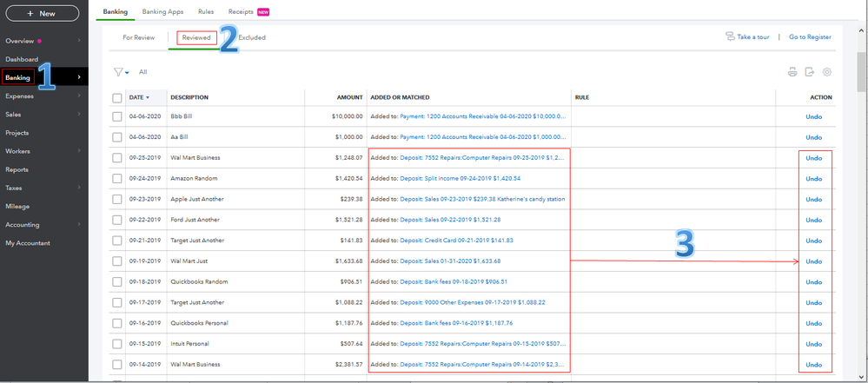The width and height of the screenshot is (868, 383).
Task: Open the filter funnel dropdown
Action: pyautogui.click(x=121, y=72)
